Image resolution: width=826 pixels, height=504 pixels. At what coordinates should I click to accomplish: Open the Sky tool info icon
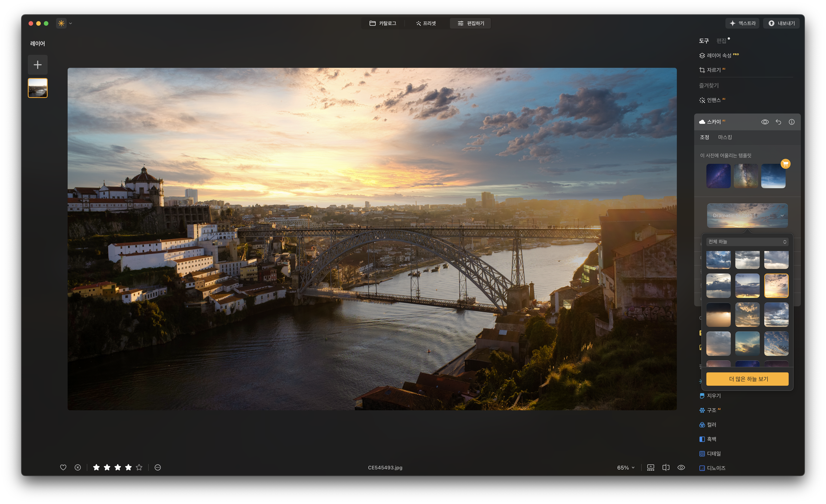[792, 122]
